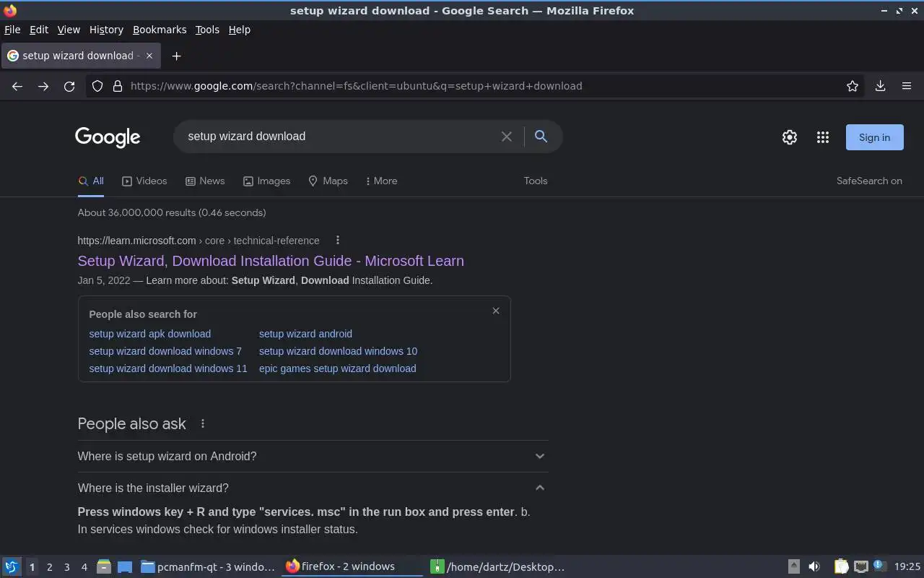Open the file manager launcher in taskbar
Image resolution: width=924 pixels, height=578 pixels.
point(103,566)
